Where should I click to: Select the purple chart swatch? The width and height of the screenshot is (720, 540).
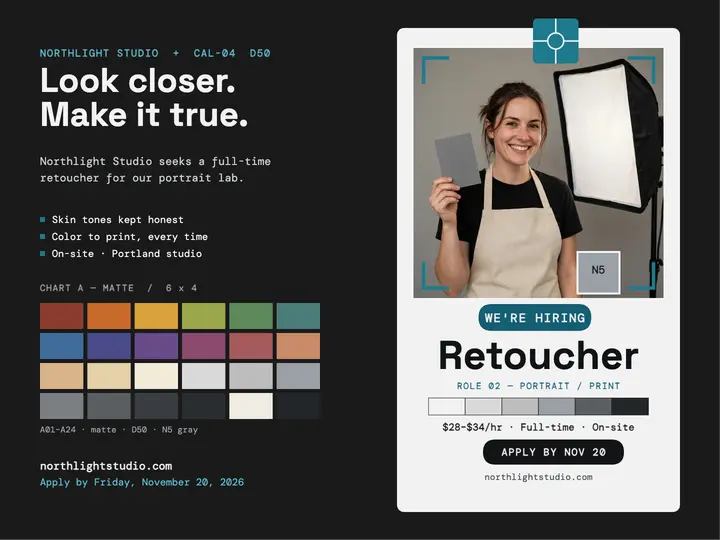156,346
